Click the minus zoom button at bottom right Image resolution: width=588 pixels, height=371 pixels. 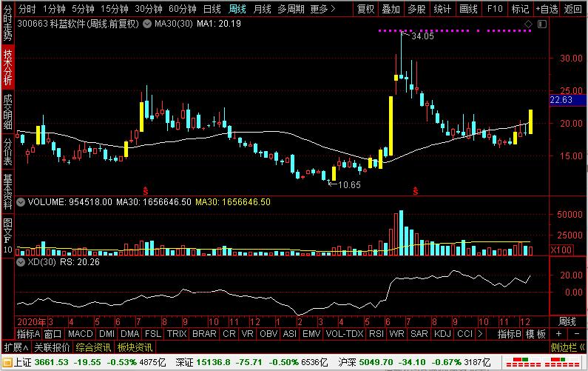(575, 334)
